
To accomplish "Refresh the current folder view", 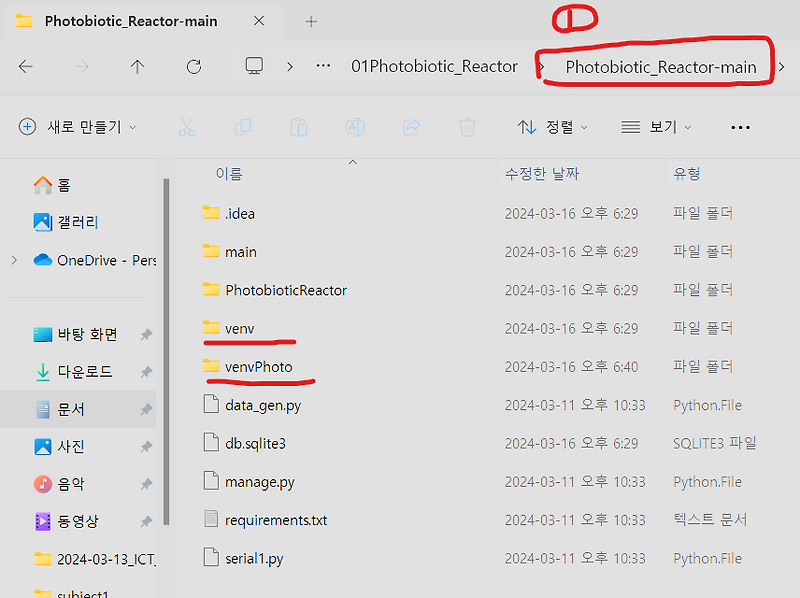I will pyautogui.click(x=194, y=66).
